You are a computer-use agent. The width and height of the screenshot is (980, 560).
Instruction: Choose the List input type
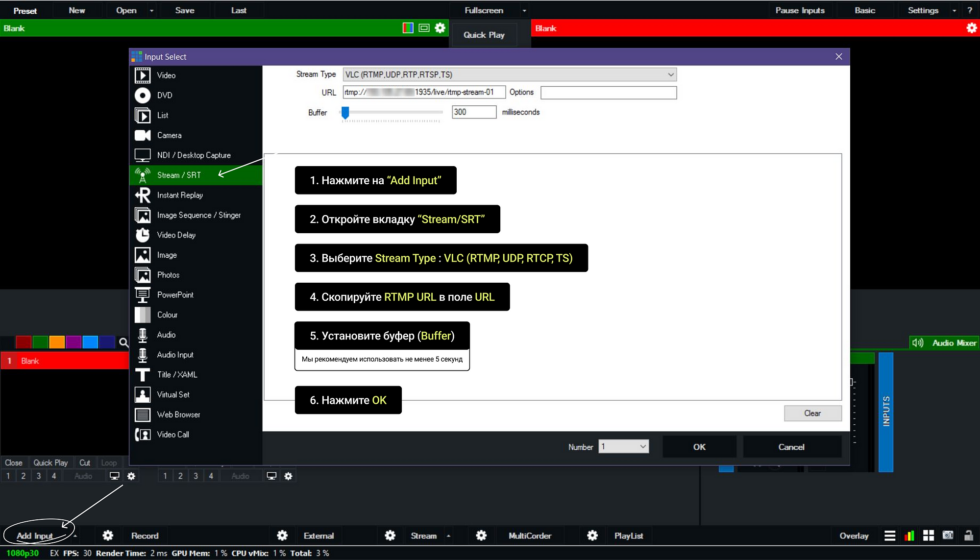196,115
